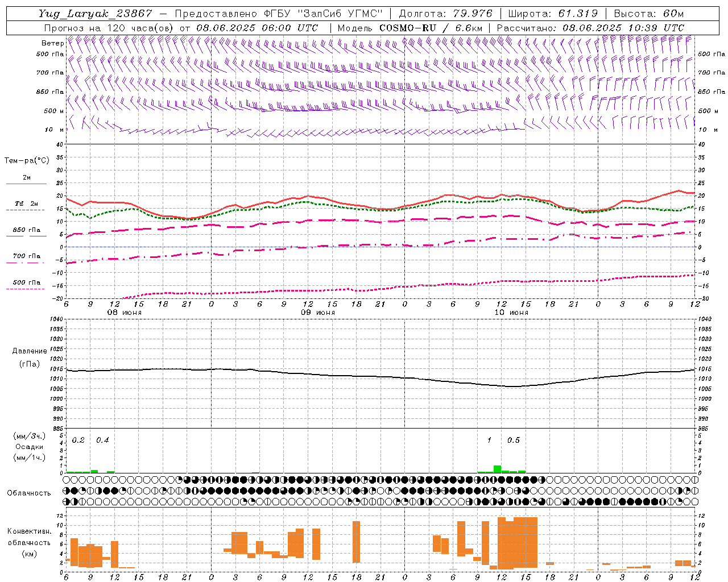Click the Td 2м dew point legend entry

pos(26,203)
